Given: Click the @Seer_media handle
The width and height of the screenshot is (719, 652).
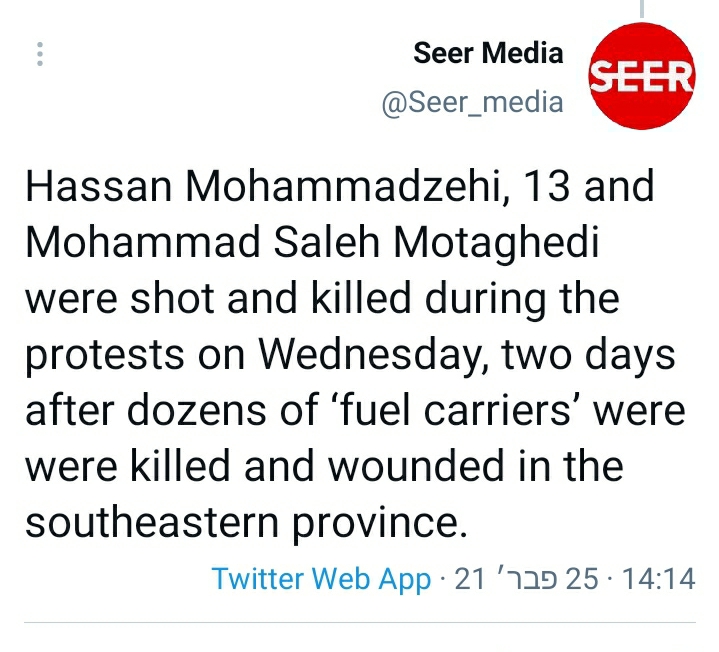Looking at the screenshot, I should [x=472, y=102].
